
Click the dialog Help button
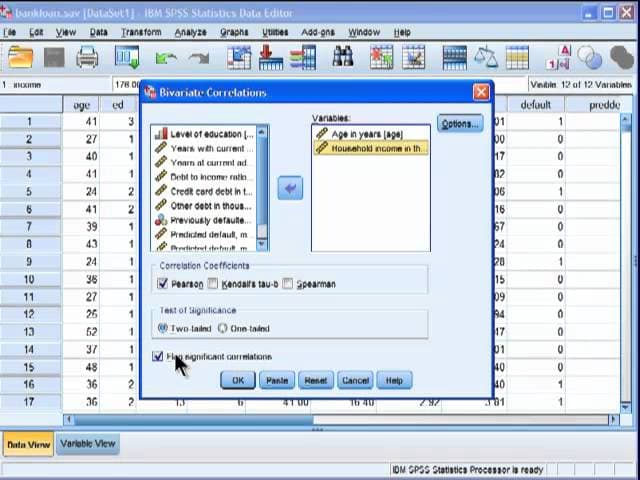point(394,380)
